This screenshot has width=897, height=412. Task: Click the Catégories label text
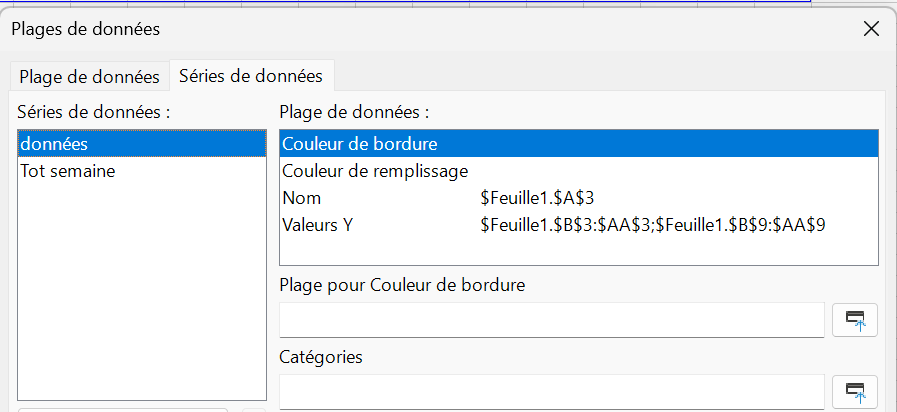click(322, 356)
